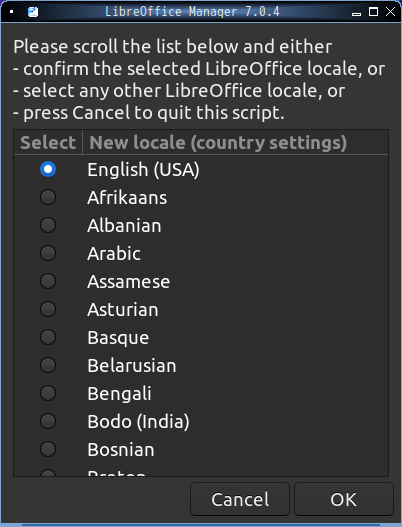This screenshot has width=402, height=527.
Task: Click the Select column header
Action: pyautogui.click(x=48, y=143)
